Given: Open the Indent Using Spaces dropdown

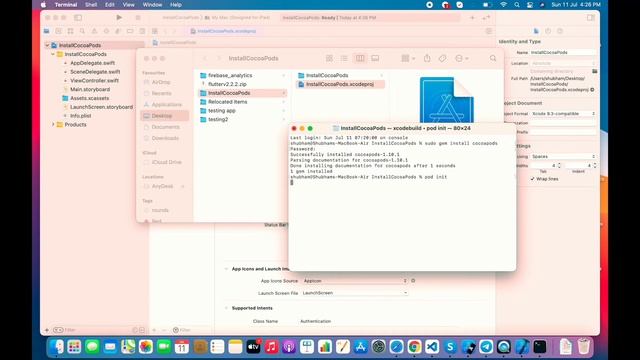Looking at the screenshot, I should click(x=563, y=156).
